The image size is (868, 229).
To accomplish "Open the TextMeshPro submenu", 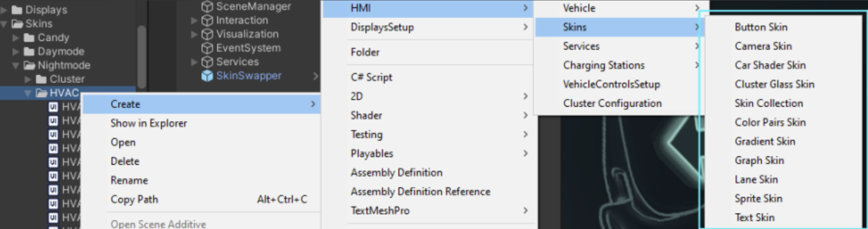I will (x=380, y=211).
